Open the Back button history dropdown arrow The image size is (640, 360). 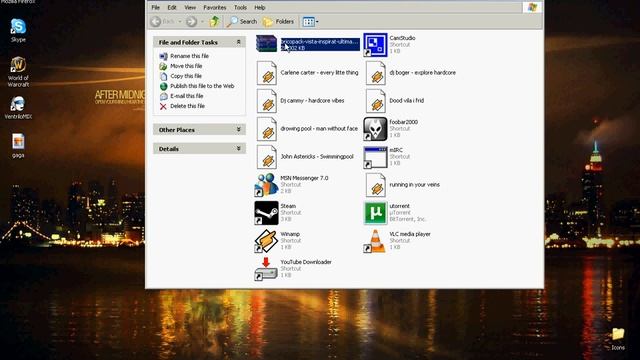tap(180, 21)
